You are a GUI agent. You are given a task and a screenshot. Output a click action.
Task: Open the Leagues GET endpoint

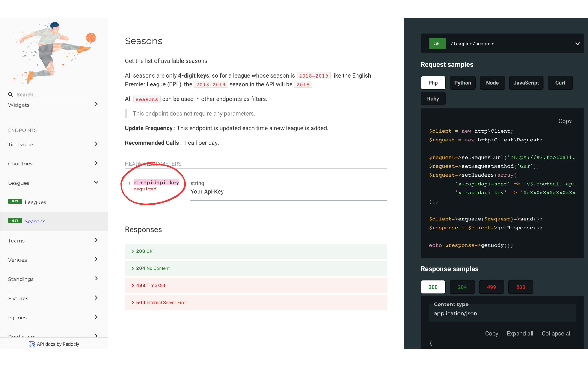pos(54,202)
